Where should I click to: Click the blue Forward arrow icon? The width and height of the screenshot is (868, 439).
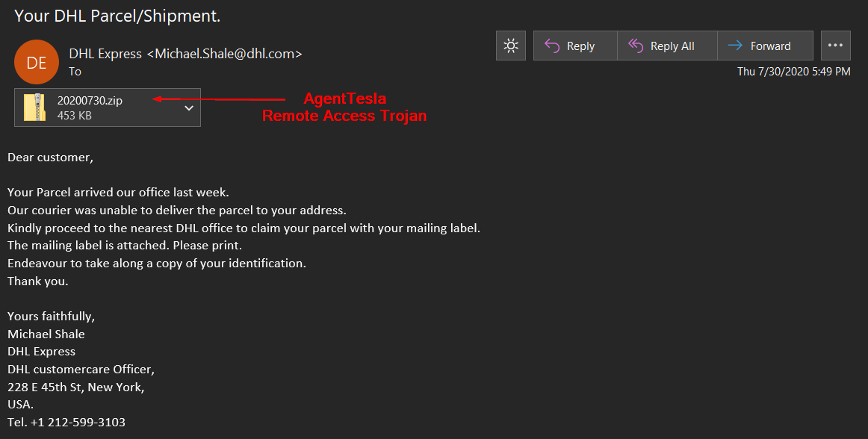coord(735,46)
